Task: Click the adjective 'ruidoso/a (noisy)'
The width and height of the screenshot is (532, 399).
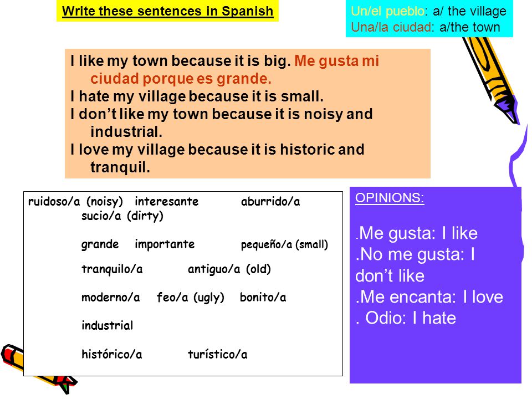Action: [75, 202]
